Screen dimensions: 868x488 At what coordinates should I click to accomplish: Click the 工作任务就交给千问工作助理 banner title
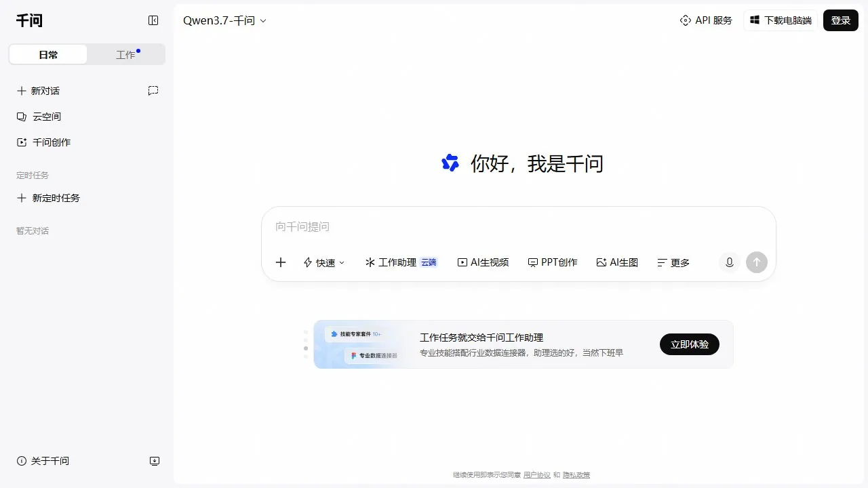coord(481,338)
